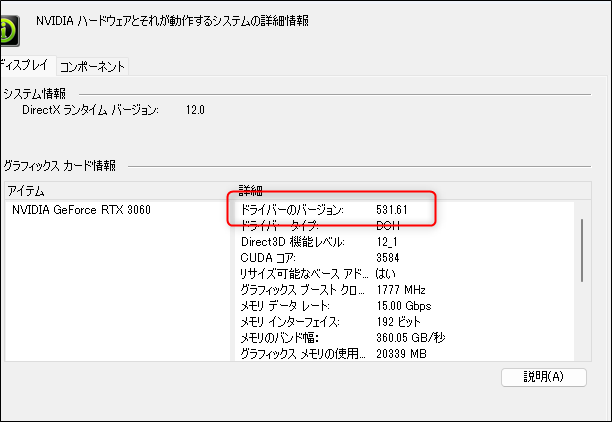This screenshot has height=422, width=612.
Task: Click Direct3D feature level value 12_1
Action: coord(387,242)
